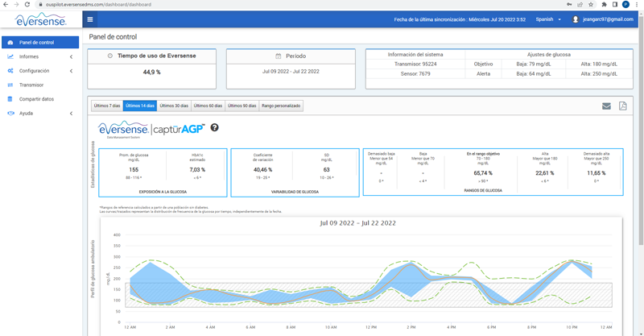This screenshot has width=644, height=336.
Task: Expand the Informes sidebar submenu
Action: [71, 56]
